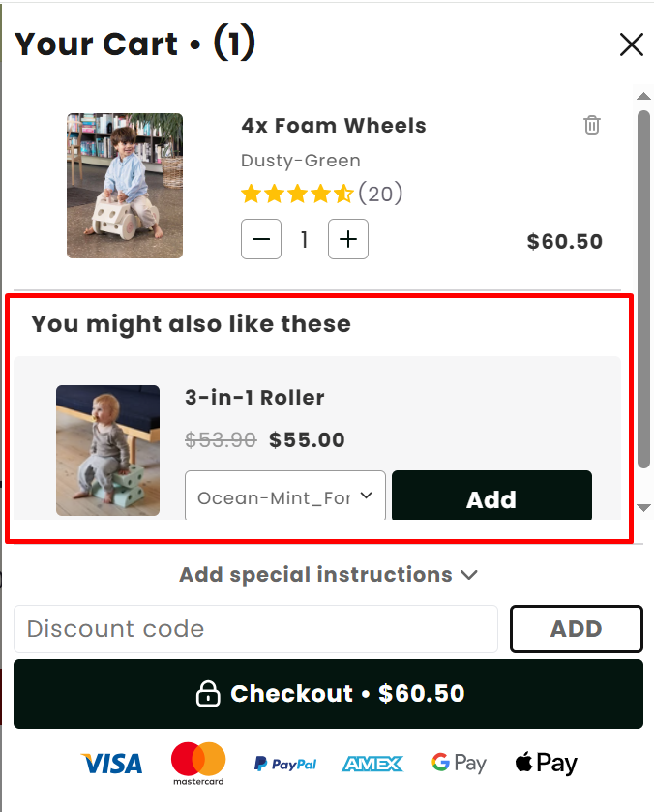Focus the Discount code field
The height and width of the screenshot is (812, 654).
tap(255, 629)
